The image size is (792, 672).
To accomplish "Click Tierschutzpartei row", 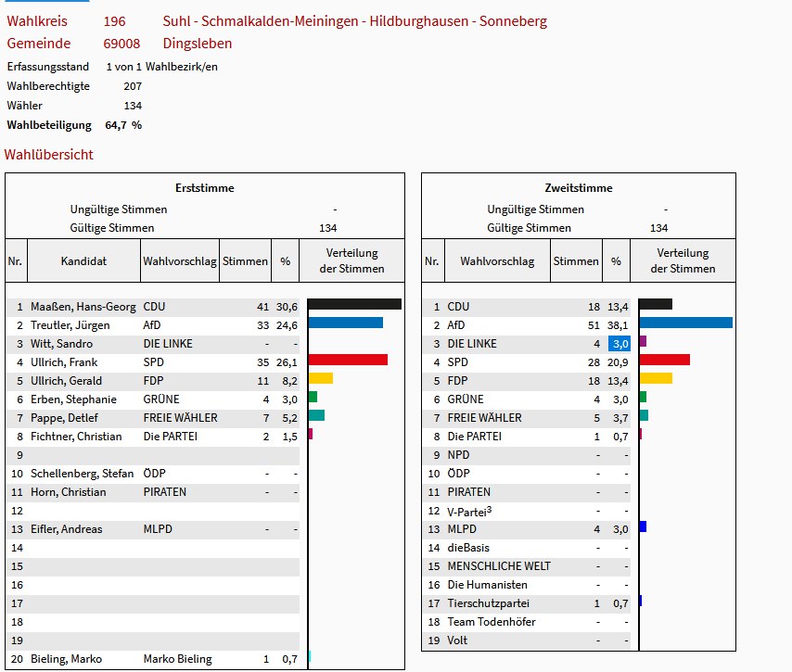I will [526, 603].
